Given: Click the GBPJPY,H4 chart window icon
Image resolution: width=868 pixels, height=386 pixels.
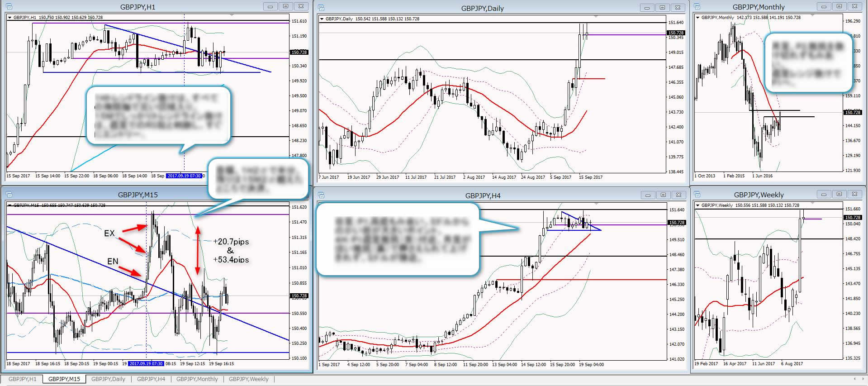Looking at the screenshot, I should coord(321,195).
